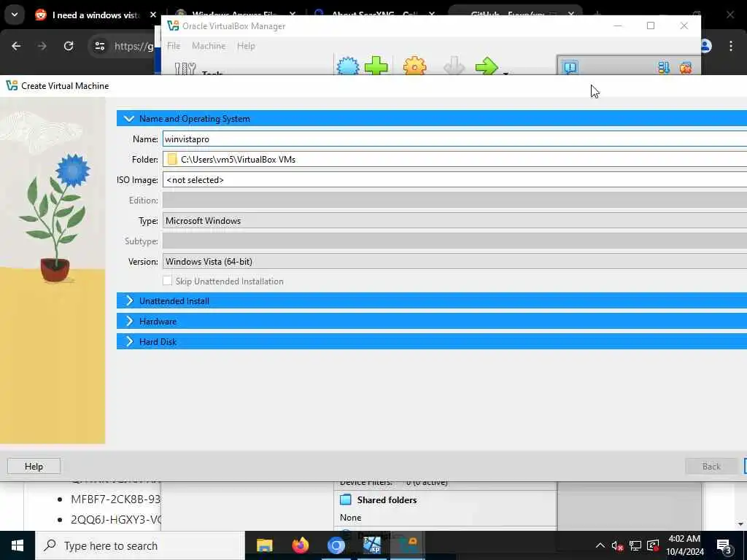Open the Help menu in VirtualBox Manager
This screenshot has height=560, width=747.
pos(246,46)
